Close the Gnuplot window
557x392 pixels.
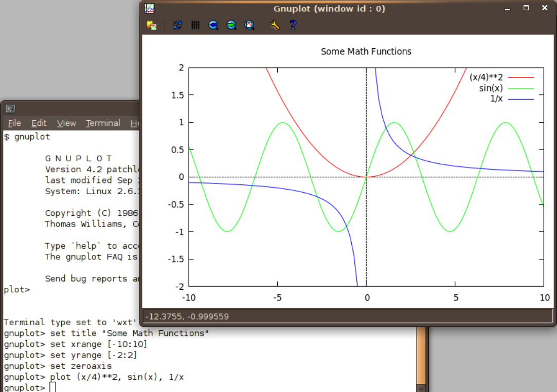pos(545,8)
